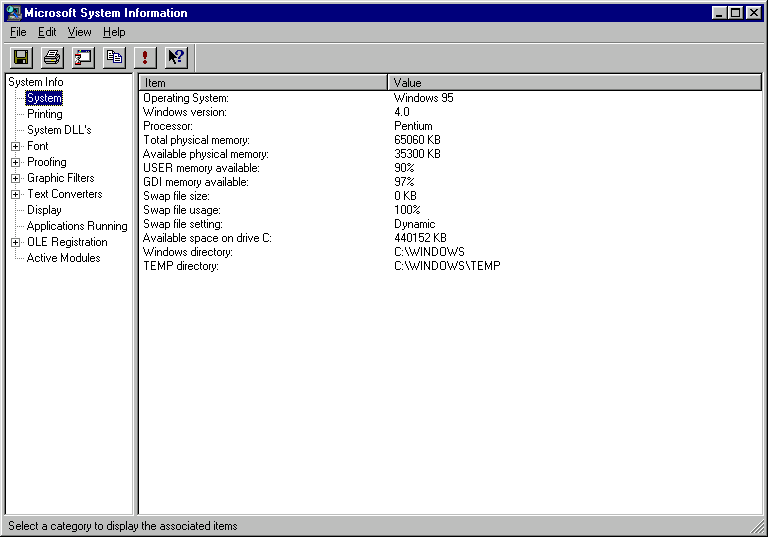The image size is (768, 537).
Task: Click the Value column header
Action: pos(575,82)
